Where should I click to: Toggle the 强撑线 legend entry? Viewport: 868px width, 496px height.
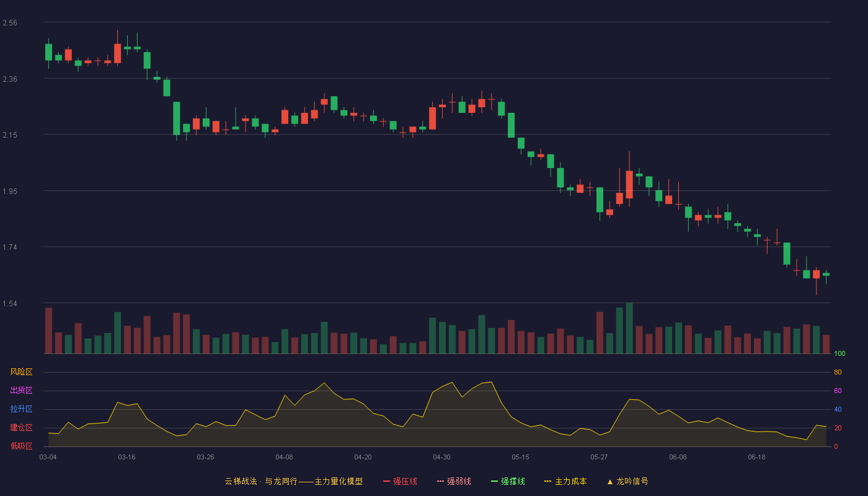(508, 481)
